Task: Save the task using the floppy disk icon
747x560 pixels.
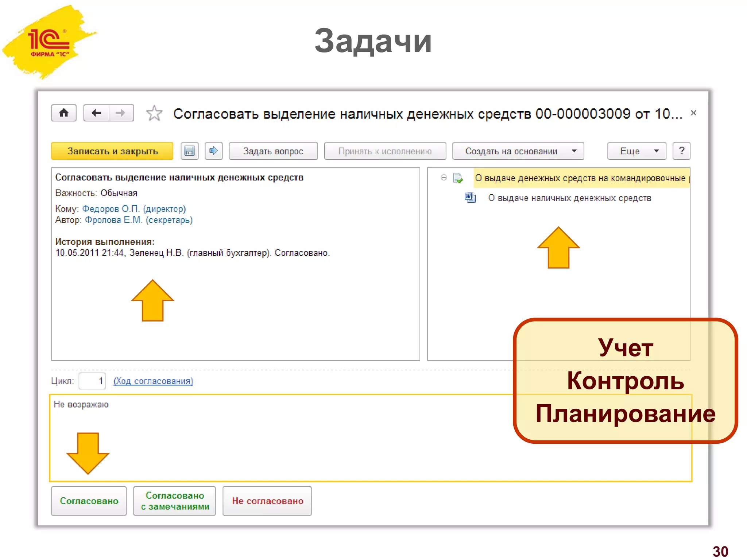Action: (x=189, y=151)
